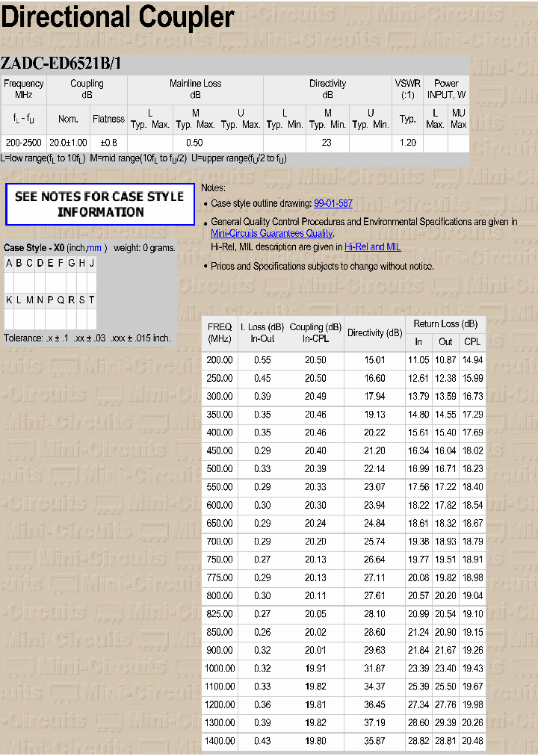Click Prices and Specifications change notice
This screenshot has height=756, width=538.
(322, 266)
